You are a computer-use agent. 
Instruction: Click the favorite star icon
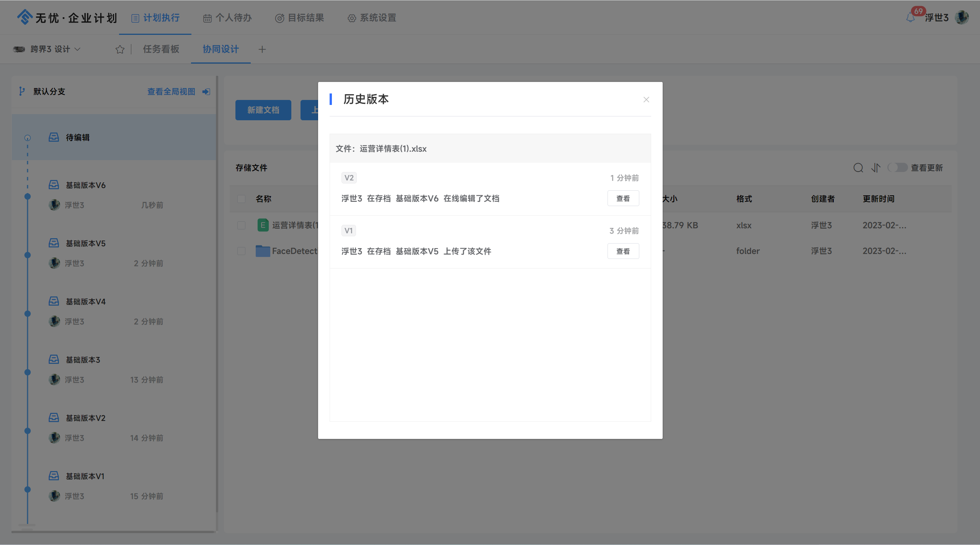point(120,49)
